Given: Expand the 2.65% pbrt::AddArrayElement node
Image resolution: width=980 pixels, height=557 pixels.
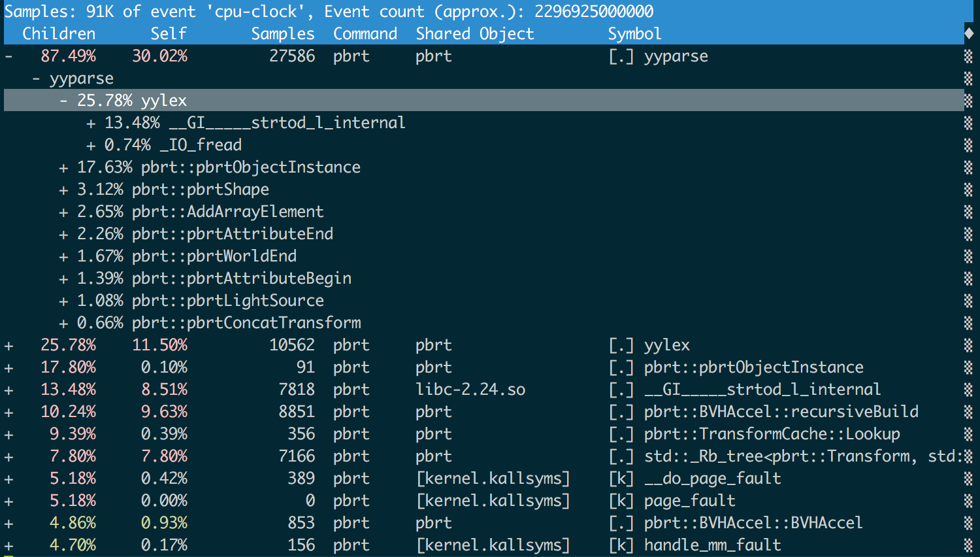Looking at the screenshot, I should (63, 212).
